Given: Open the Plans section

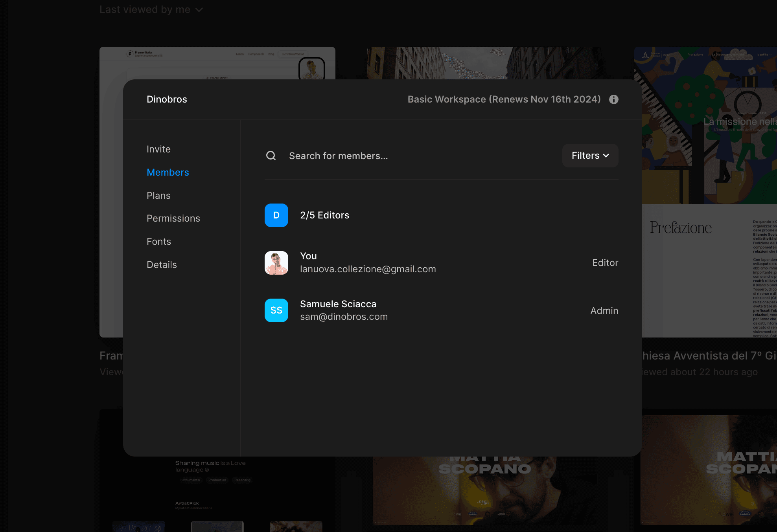Looking at the screenshot, I should point(158,196).
